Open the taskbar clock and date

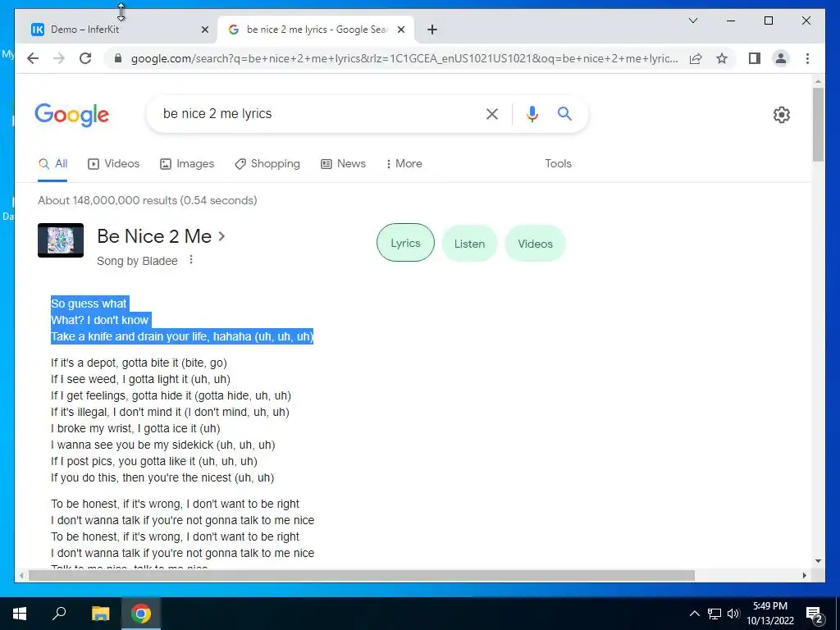pyautogui.click(x=770, y=614)
